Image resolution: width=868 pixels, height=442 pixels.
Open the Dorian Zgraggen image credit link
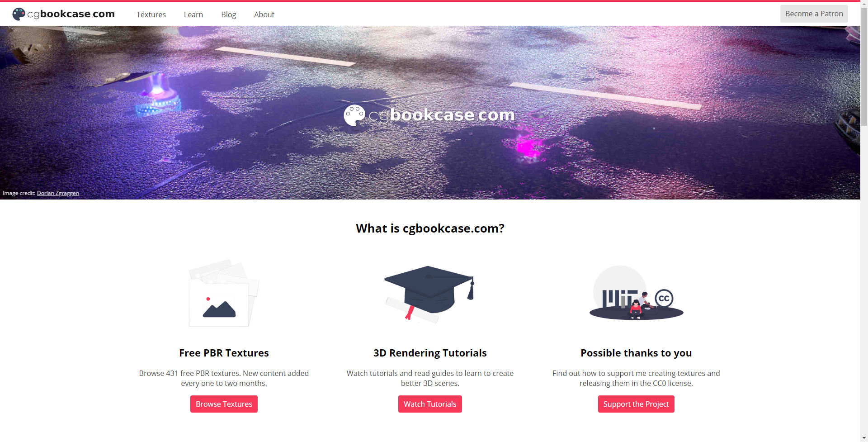(x=58, y=193)
